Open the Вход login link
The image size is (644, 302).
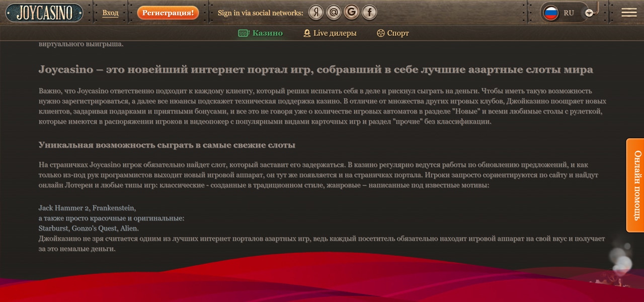[x=110, y=13]
